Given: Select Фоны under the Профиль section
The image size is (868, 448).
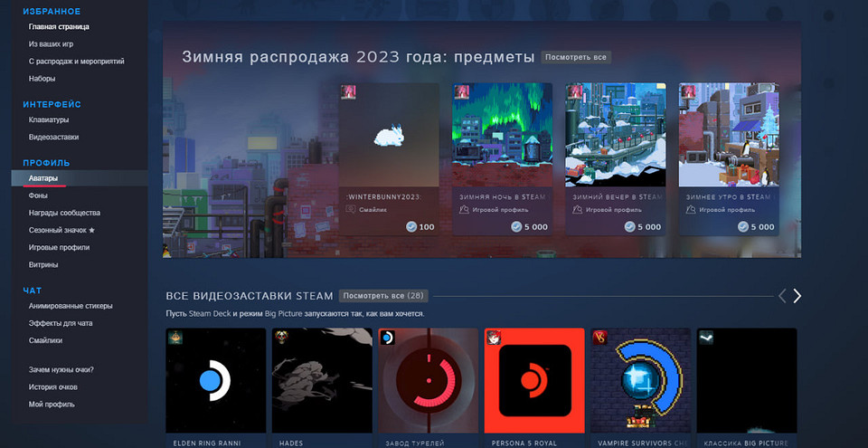Looking at the screenshot, I should 38,195.
